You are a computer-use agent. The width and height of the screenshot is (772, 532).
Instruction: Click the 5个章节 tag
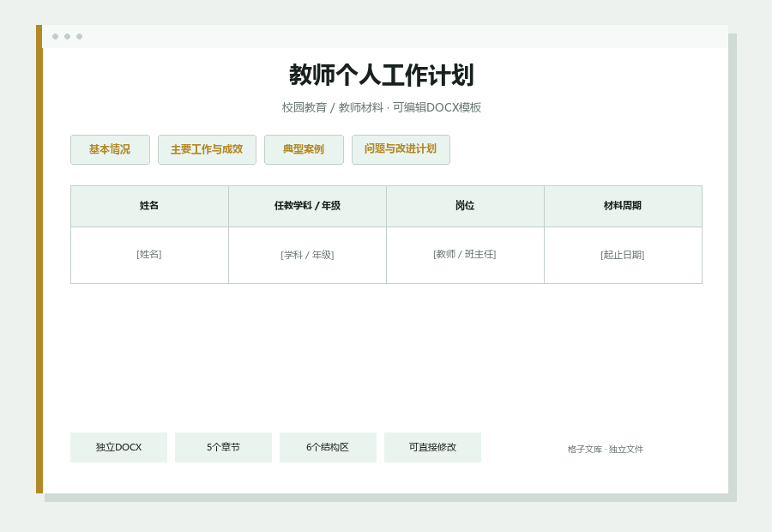224,447
